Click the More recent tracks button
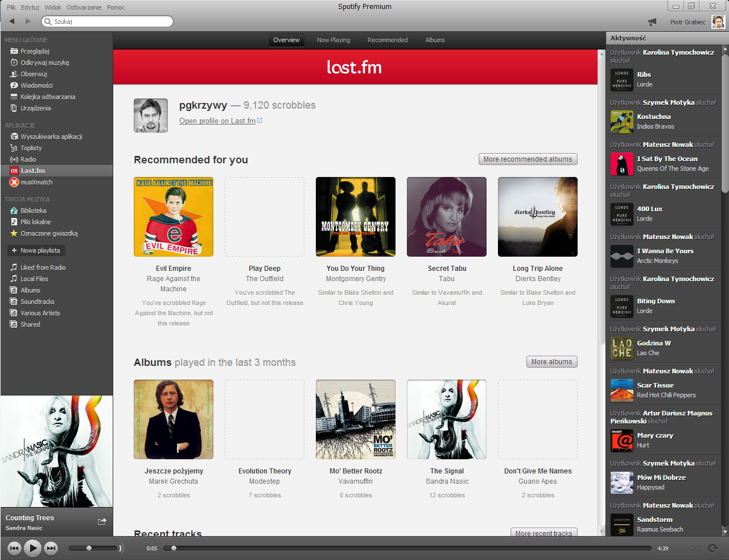This screenshot has width=729, height=560. click(x=544, y=533)
